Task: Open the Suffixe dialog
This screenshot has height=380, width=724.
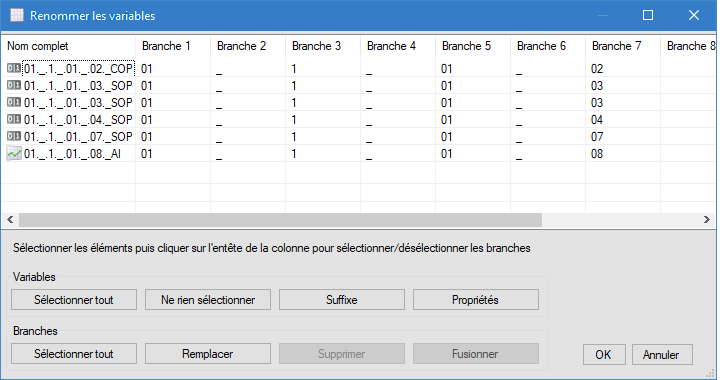Action: click(x=342, y=300)
